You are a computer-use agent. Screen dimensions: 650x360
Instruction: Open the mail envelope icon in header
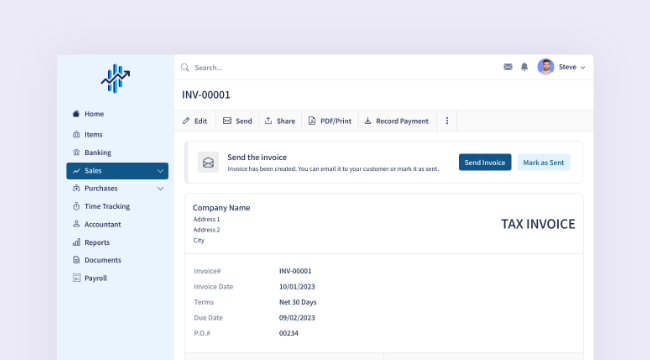[x=508, y=67]
